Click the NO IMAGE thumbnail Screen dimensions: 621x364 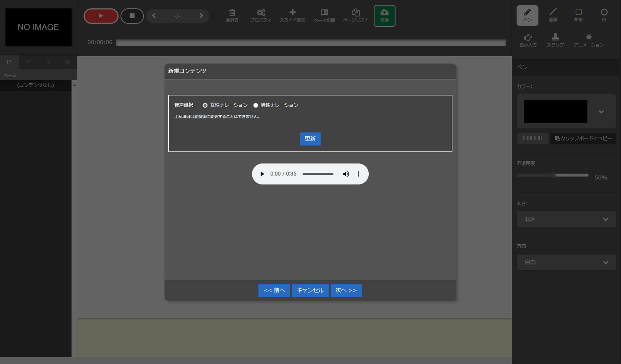(x=38, y=27)
